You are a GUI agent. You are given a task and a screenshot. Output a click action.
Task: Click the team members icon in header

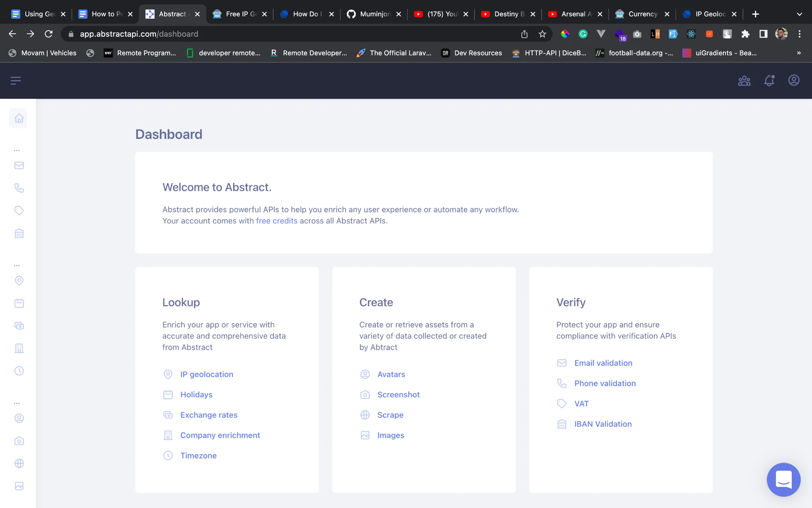[744, 81]
